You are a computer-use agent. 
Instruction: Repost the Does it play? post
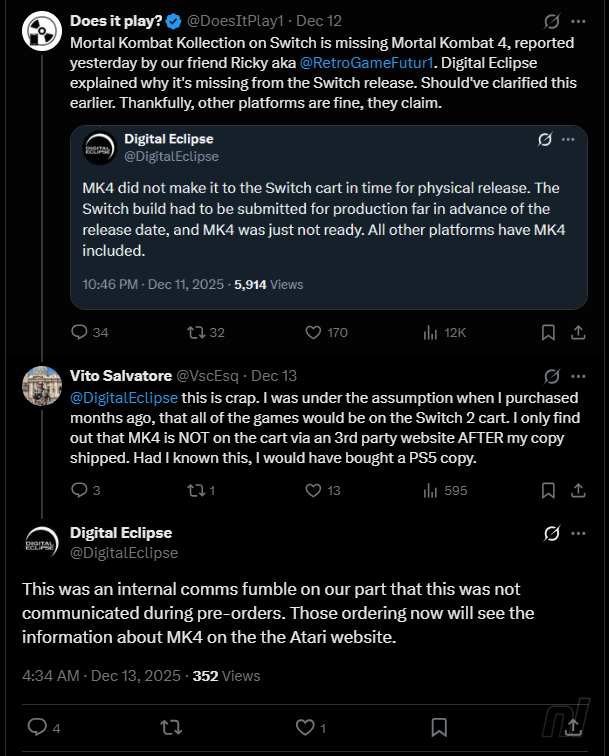[x=195, y=332]
